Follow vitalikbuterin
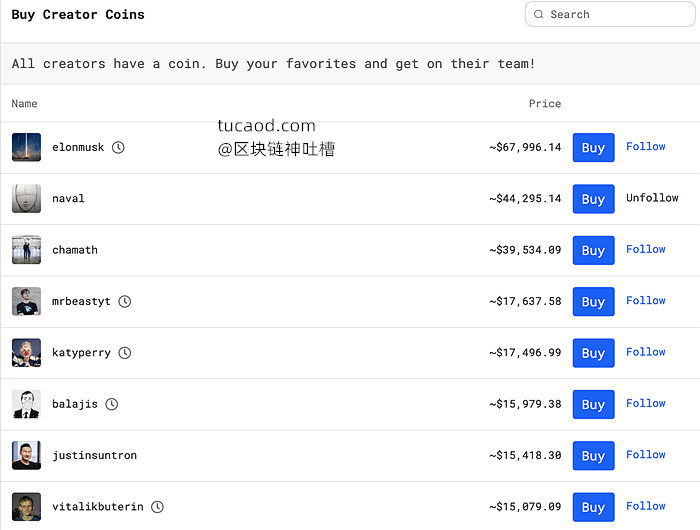The width and height of the screenshot is (700, 530). (646, 506)
